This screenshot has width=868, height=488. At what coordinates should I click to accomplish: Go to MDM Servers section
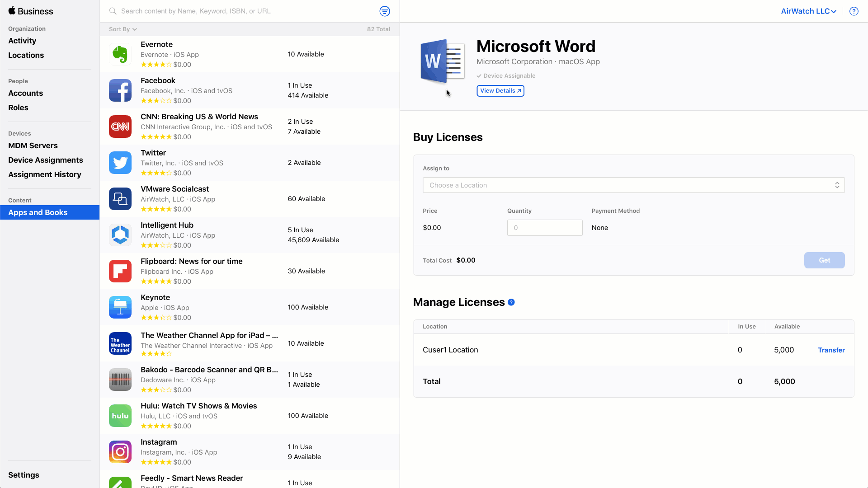click(33, 145)
